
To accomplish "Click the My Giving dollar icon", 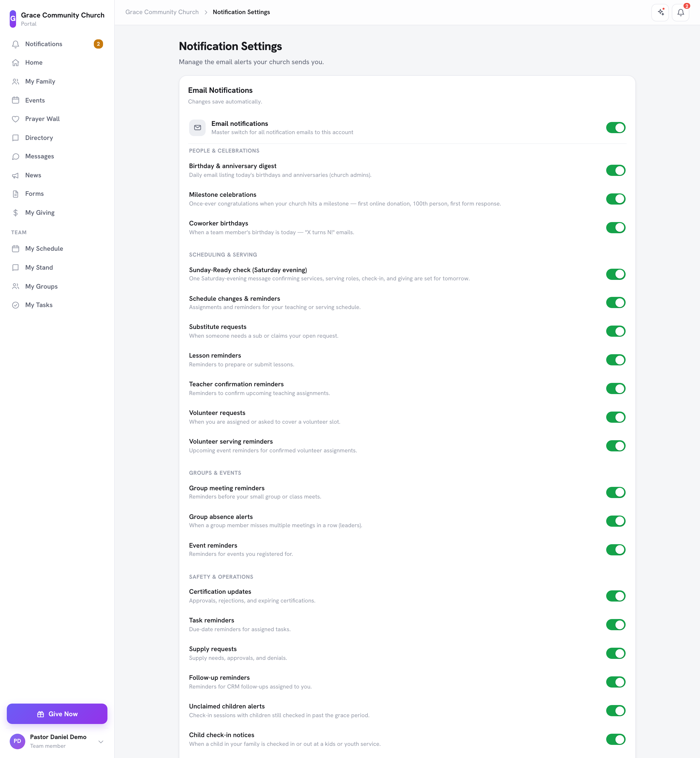I will 16,213.
